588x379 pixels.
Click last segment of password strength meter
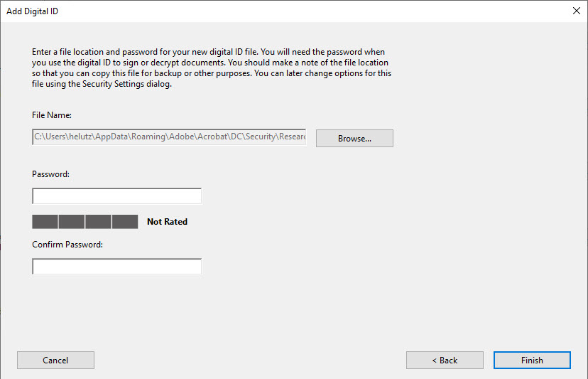coord(125,222)
